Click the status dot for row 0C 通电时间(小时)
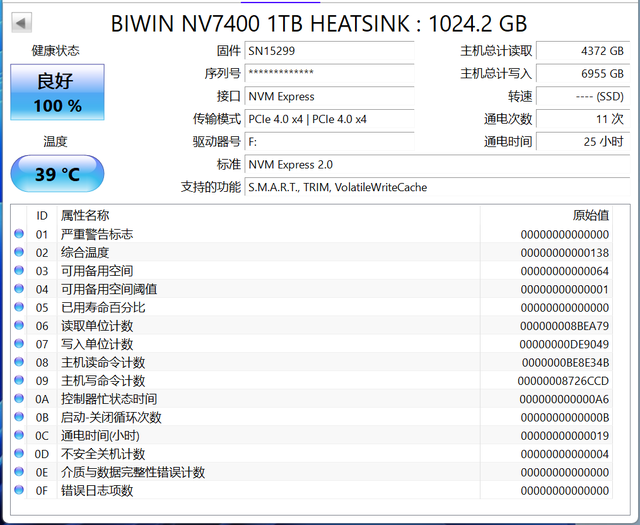 point(19,435)
